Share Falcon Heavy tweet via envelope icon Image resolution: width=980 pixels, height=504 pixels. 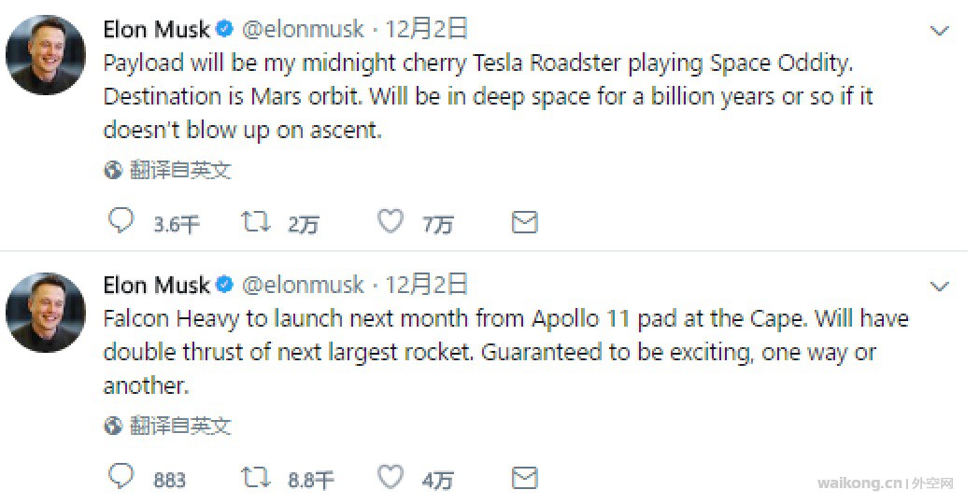tap(524, 479)
